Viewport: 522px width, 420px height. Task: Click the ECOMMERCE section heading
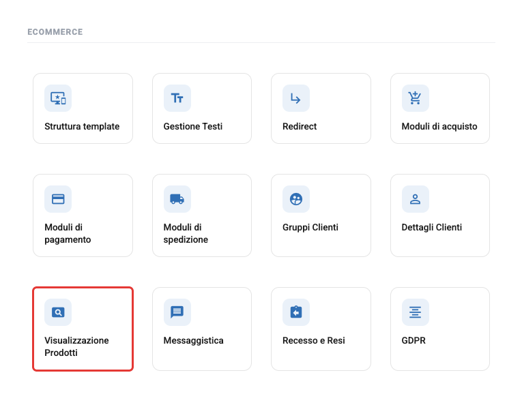pos(55,32)
